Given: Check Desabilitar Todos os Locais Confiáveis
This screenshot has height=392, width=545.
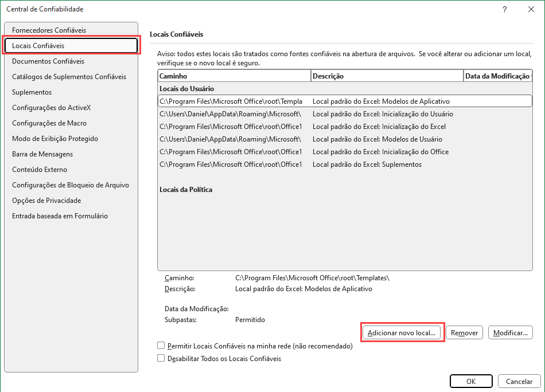Looking at the screenshot, I should coord(219,358).
